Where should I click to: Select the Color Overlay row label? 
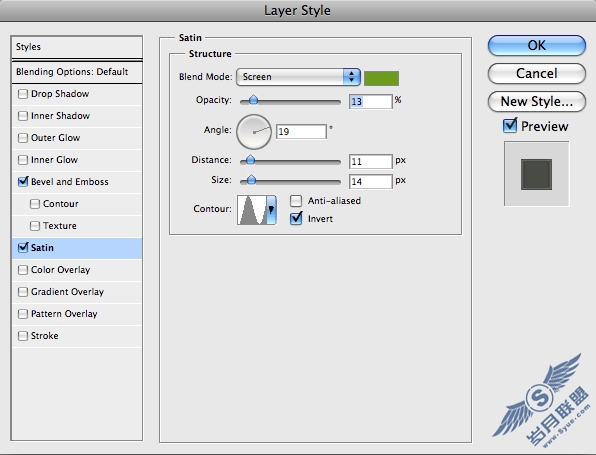coord(60,270)
